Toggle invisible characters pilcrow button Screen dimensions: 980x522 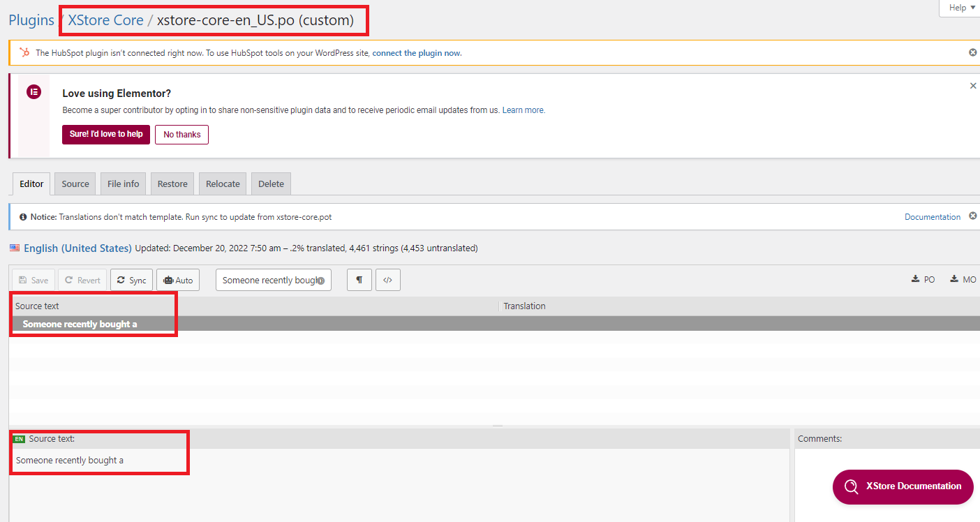tap(359, 280)
